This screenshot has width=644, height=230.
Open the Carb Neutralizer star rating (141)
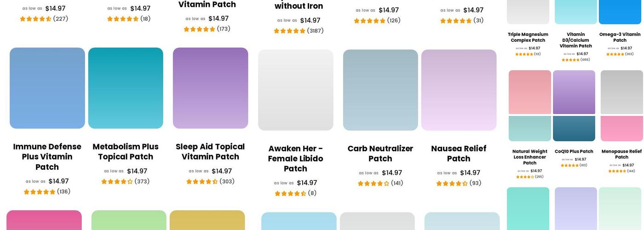[374, 184]
